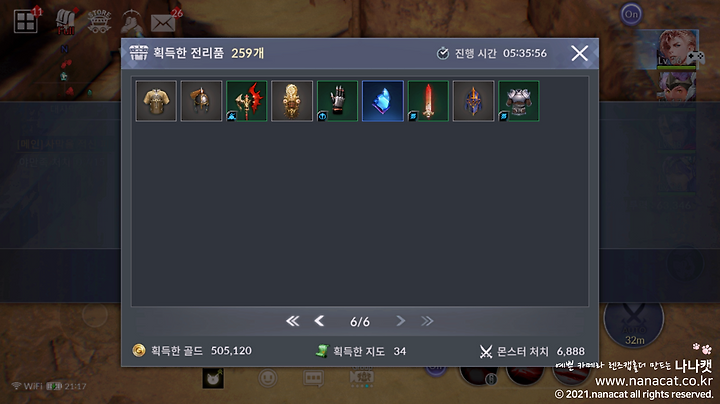Open the Full inventory bag icon
The image size is (720, 404).
[66, 22]
